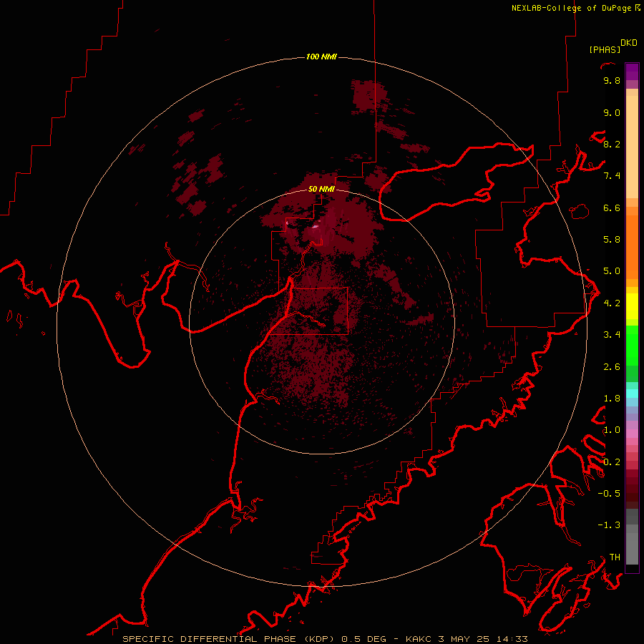The height and width of the screenshot is (644, 644).
Task: Click the DKD label above the color scale
Action: (x=629, y=43)
